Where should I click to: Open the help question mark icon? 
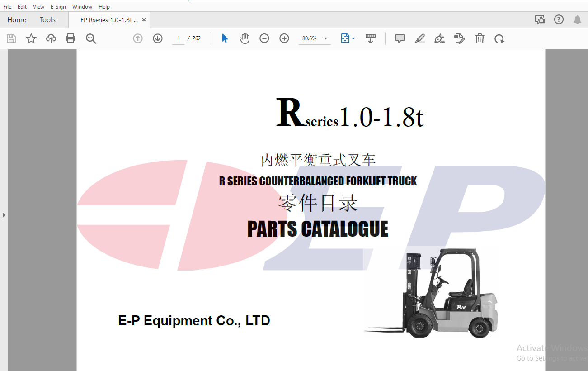click(x=559, y=19)
